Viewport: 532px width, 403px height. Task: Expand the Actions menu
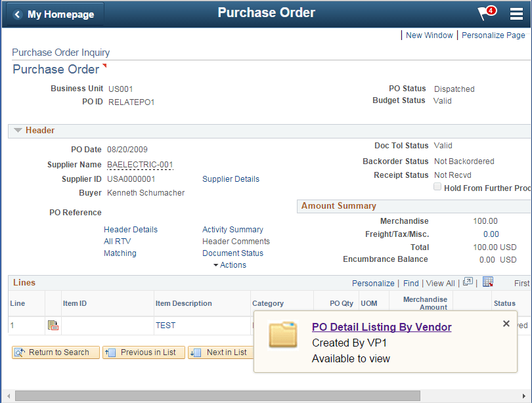coord(233,265)
